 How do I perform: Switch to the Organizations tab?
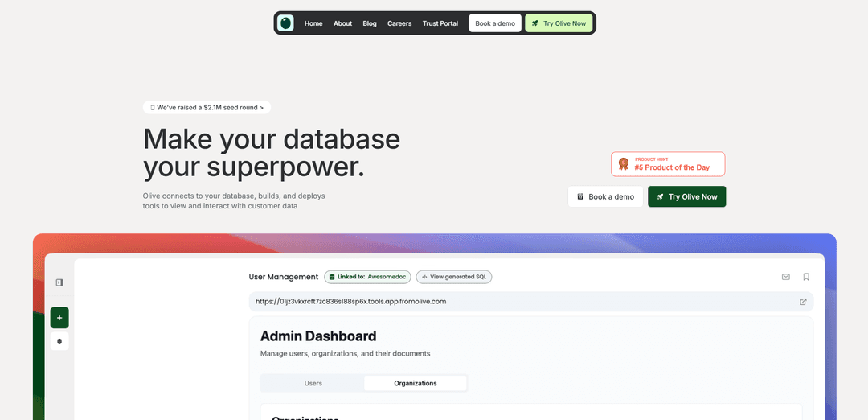416,383
